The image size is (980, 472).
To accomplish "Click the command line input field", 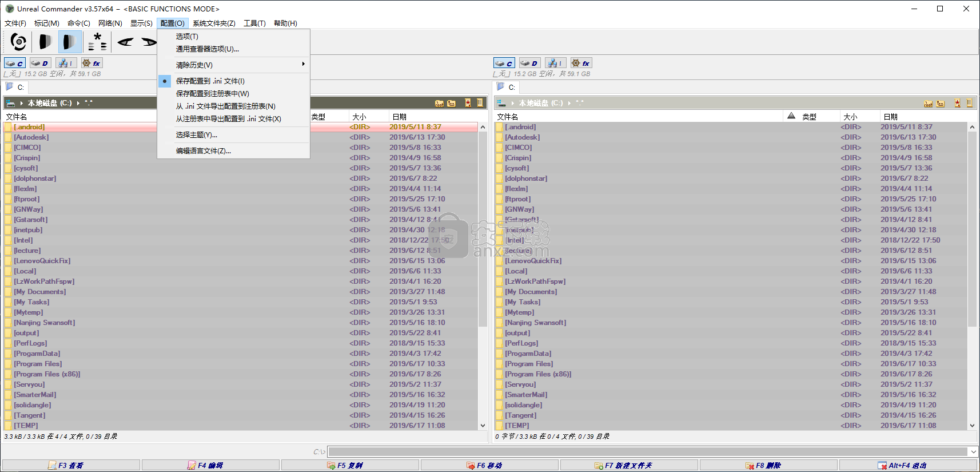I will coord(648,452).
